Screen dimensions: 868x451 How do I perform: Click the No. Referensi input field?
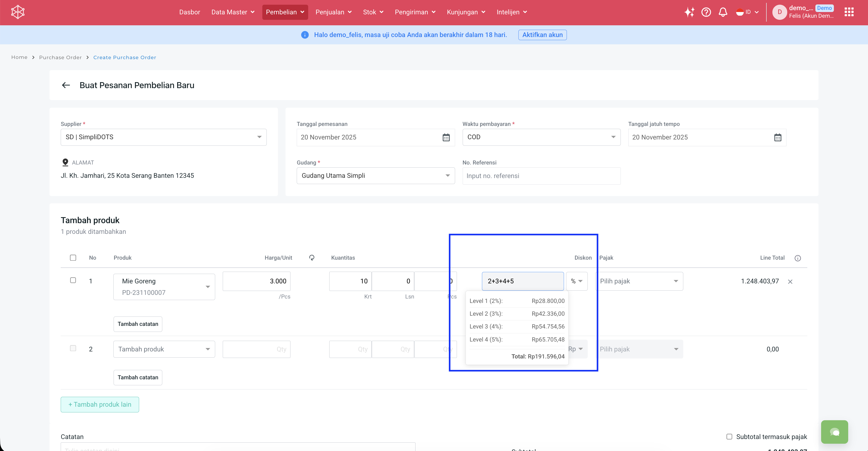pos(541,176)
